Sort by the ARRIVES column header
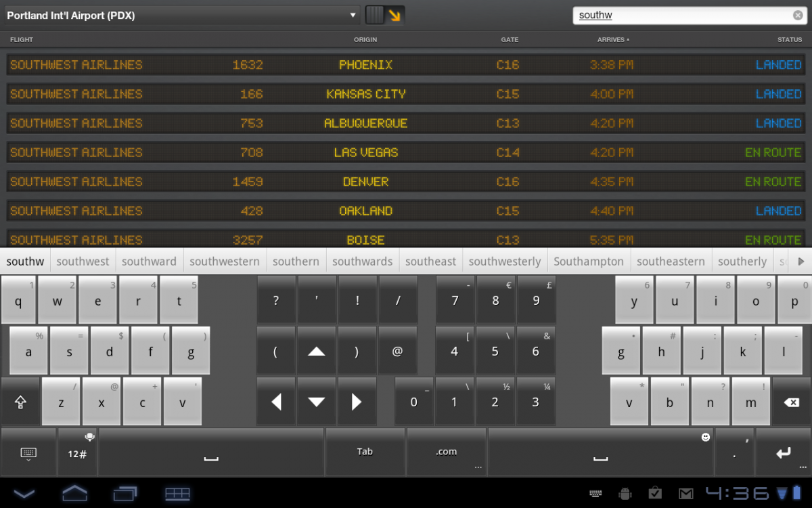 [x=613, y=39]
